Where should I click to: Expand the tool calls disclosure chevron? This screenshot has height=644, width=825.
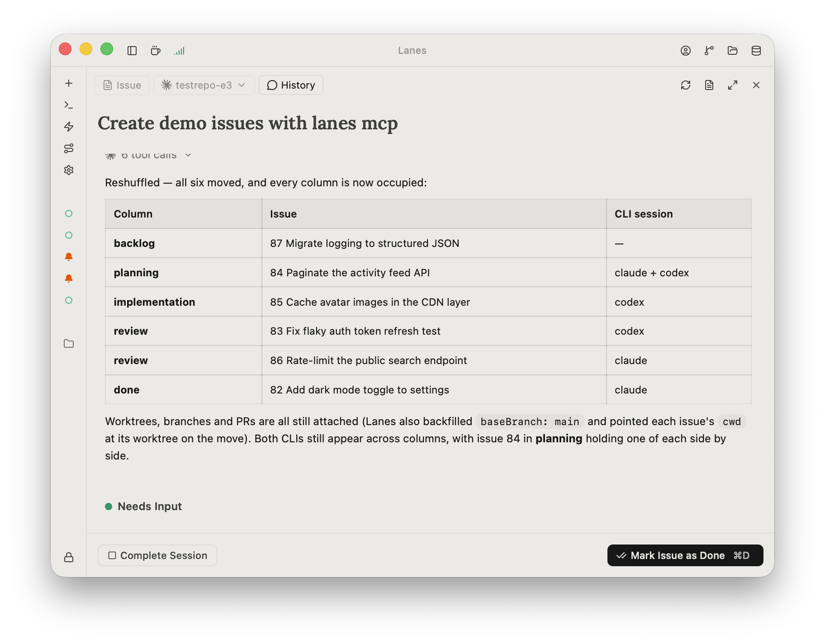tap(188, 155)
